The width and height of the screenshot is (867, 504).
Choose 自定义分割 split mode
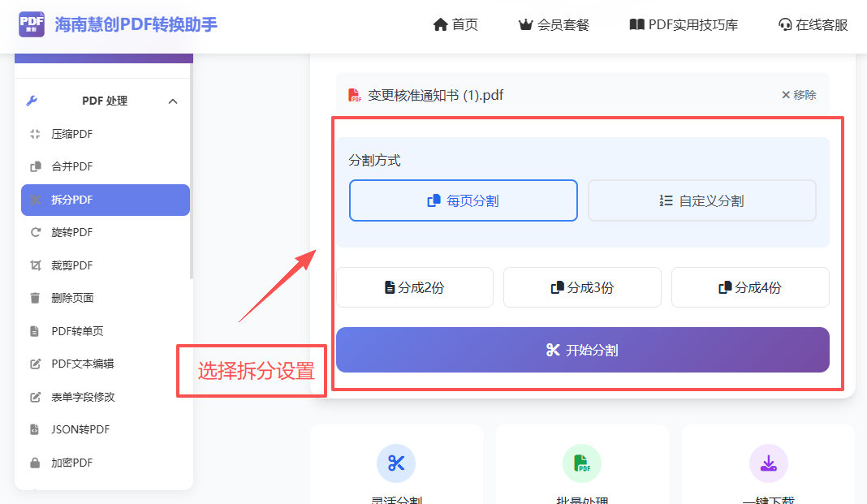tap(701, 200)
